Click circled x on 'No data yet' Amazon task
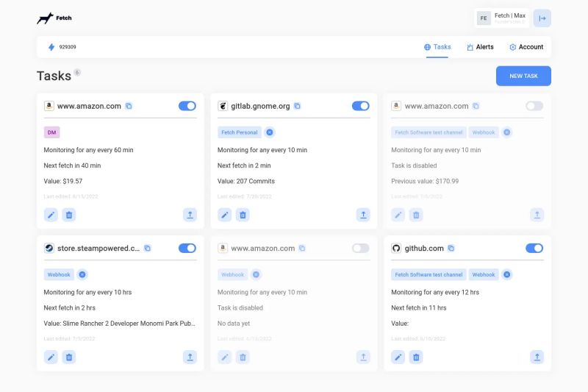The height and width of the screenshot is (392, 588). (256, 274)
